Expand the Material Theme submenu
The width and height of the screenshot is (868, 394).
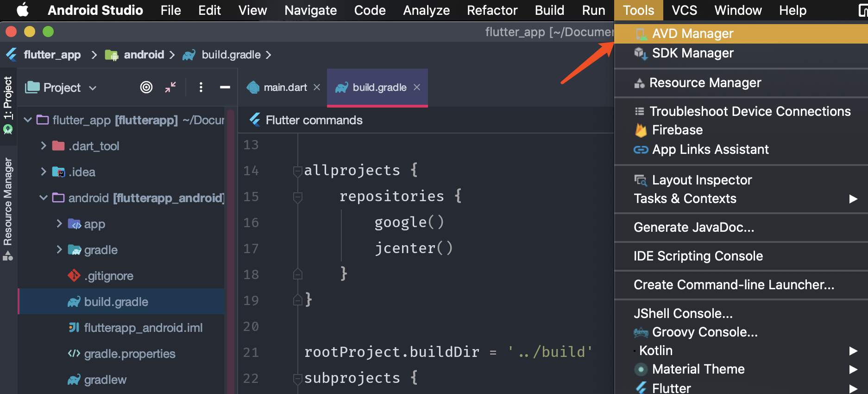(x=741, y=369)
